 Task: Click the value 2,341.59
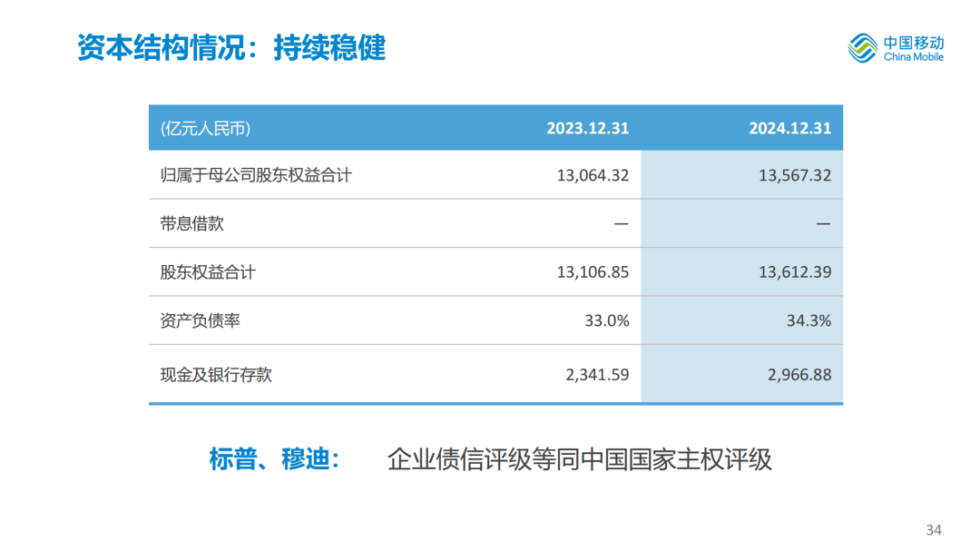tap(598, 374)
